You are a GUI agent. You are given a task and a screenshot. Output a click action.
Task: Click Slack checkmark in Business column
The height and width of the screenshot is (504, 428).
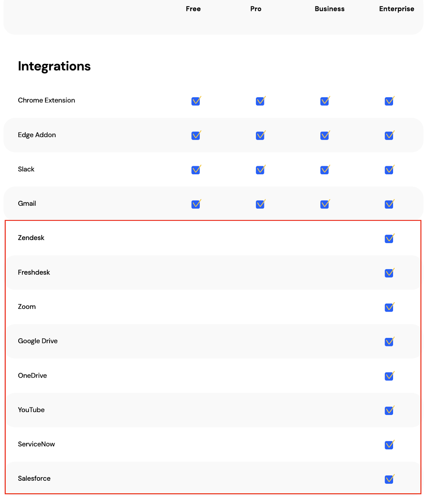[325, 169]
